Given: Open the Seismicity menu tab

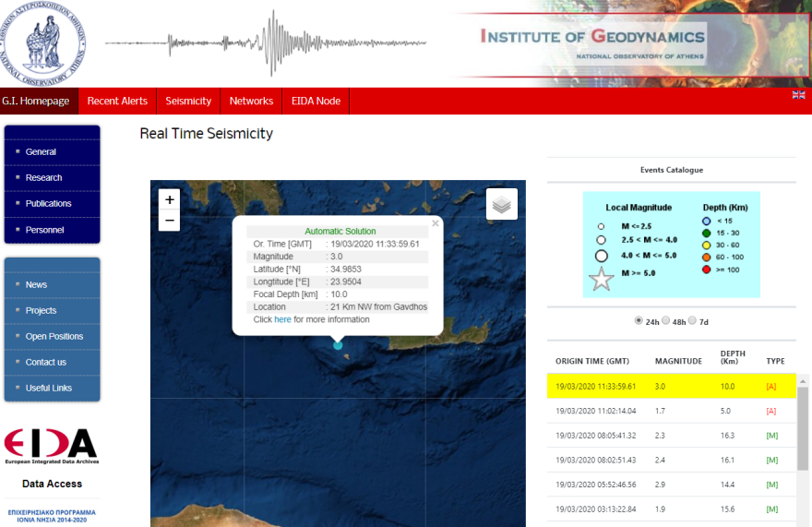Looking at the screenshot, I should pos(188,102).
